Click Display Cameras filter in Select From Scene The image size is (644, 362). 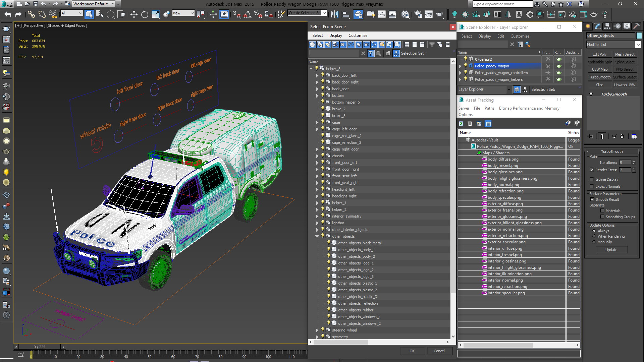pyautogui.click(x=335, y=45)
